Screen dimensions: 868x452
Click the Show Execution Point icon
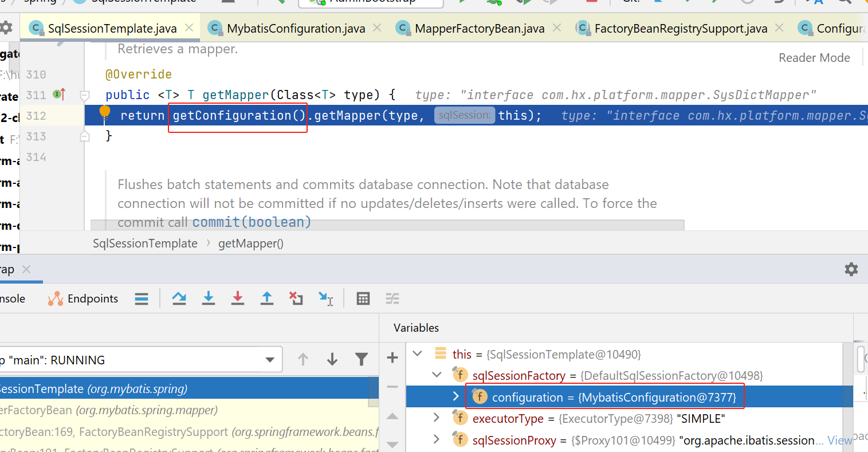pos(142,298)
